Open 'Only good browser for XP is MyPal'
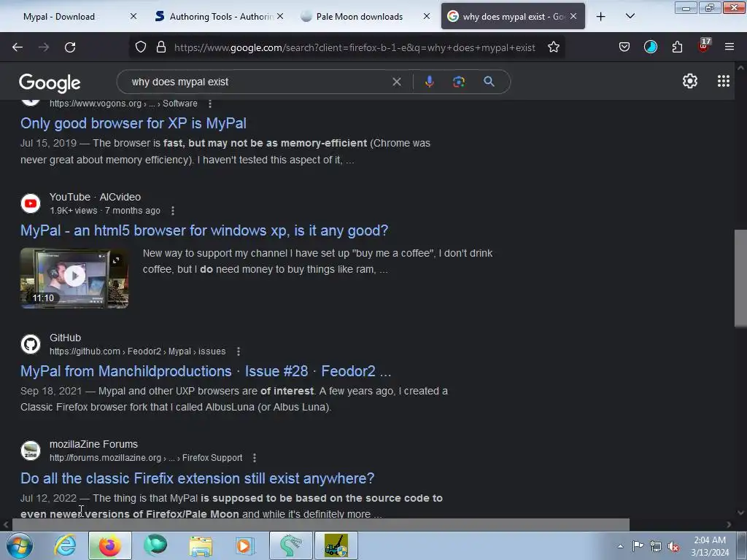 point(133,123)
